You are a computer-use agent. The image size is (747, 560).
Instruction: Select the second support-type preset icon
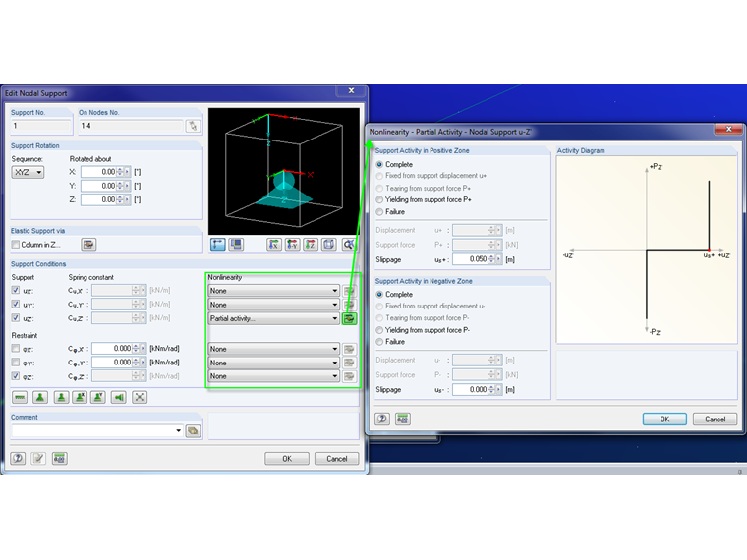40,397
